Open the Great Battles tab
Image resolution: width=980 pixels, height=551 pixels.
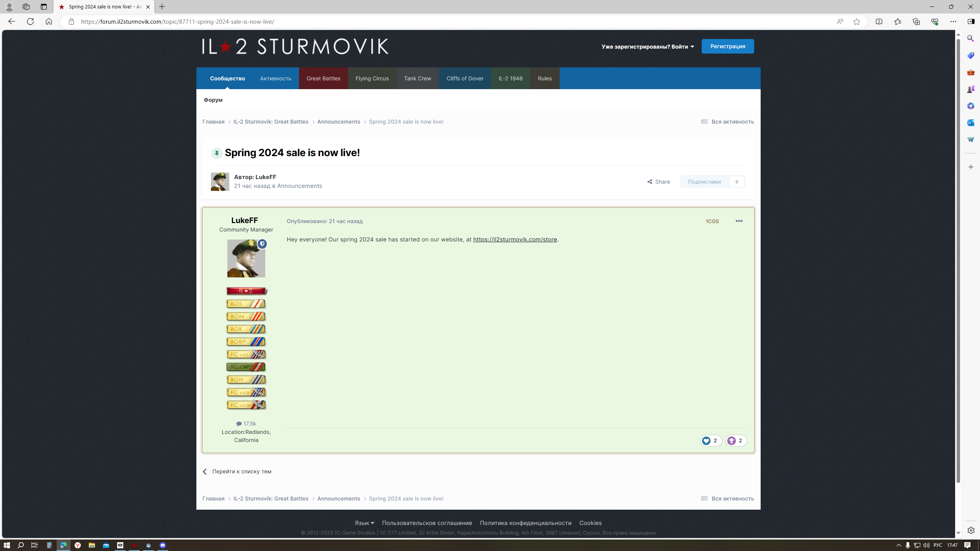(323, 78)
